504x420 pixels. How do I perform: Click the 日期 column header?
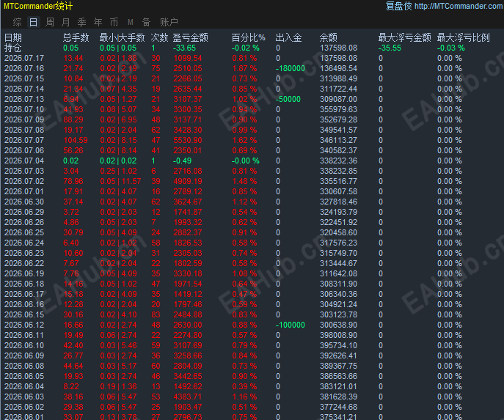[x=13, y=37]
